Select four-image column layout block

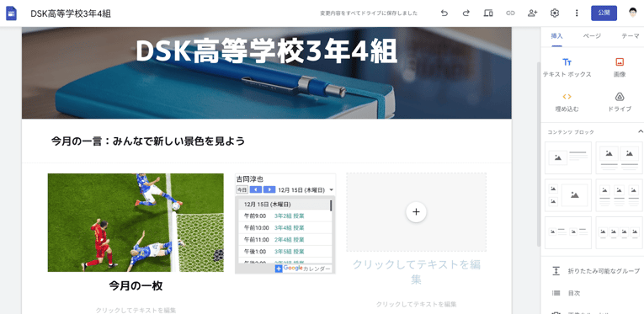(619, 232)
